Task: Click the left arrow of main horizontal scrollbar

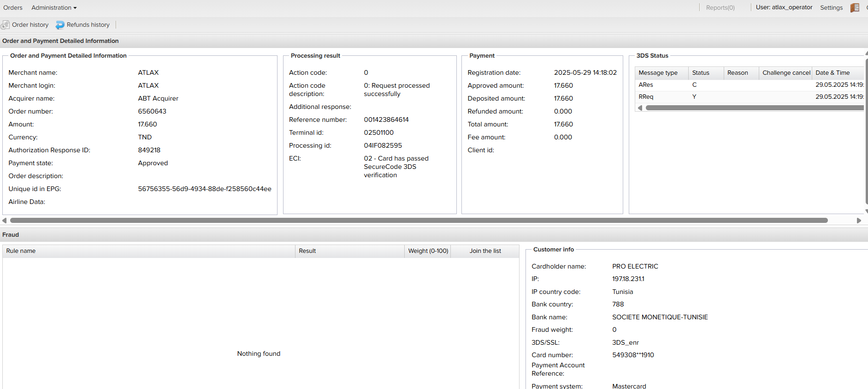Action: click(5, 221)
